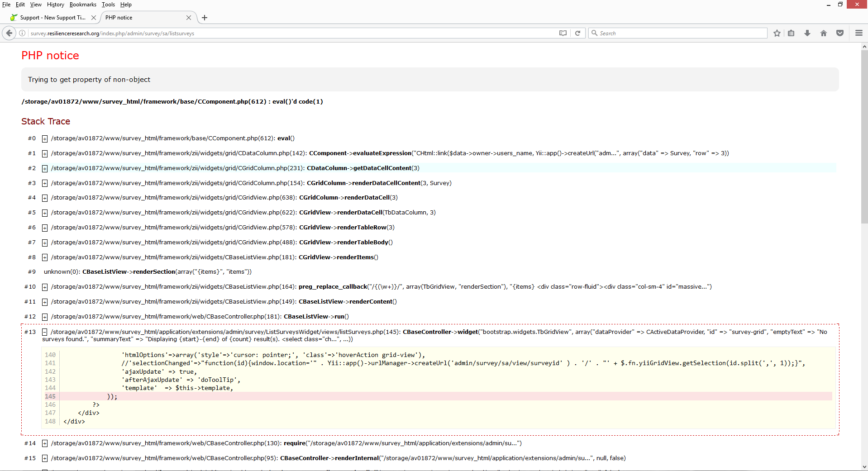Click the 'PHP notice' red heading
This screenshot has width=868, height=471.
[x=50, y=55]
